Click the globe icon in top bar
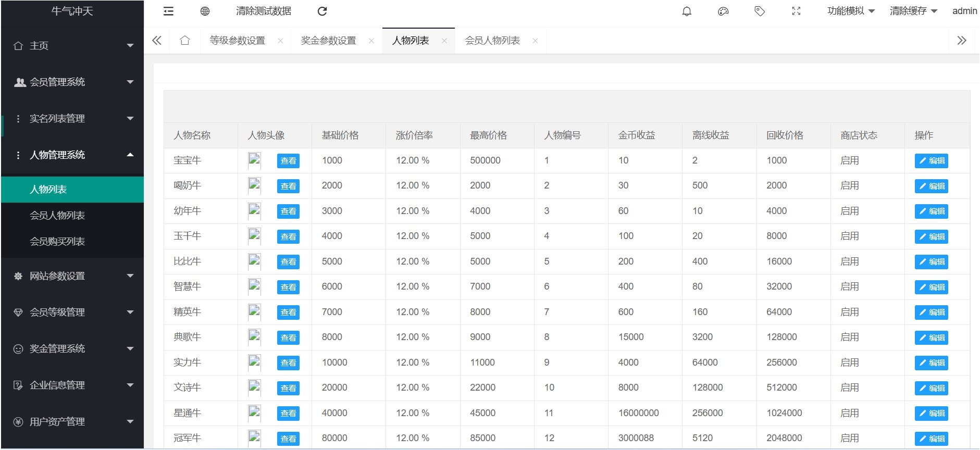The width and height of the screenshot is (980, 450). click(205, 11)
